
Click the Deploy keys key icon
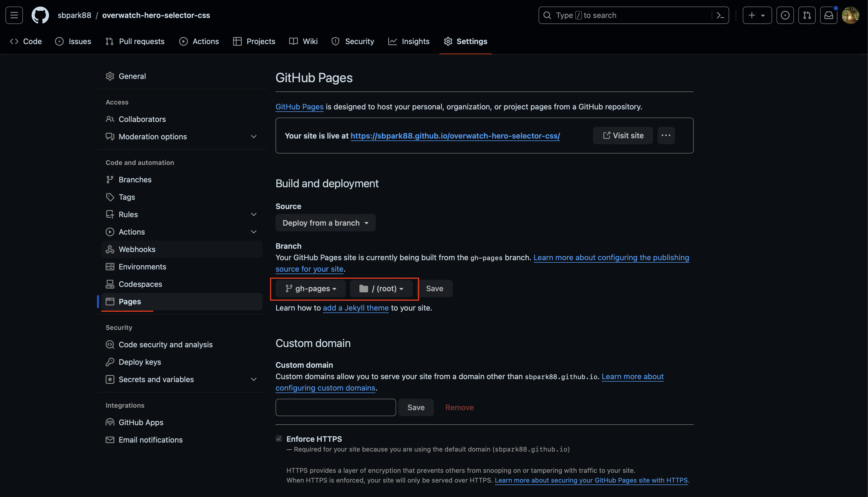110,362
